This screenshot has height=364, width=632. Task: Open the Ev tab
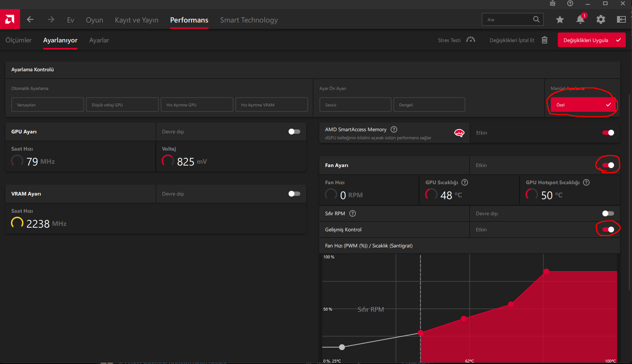coord(71,20)
